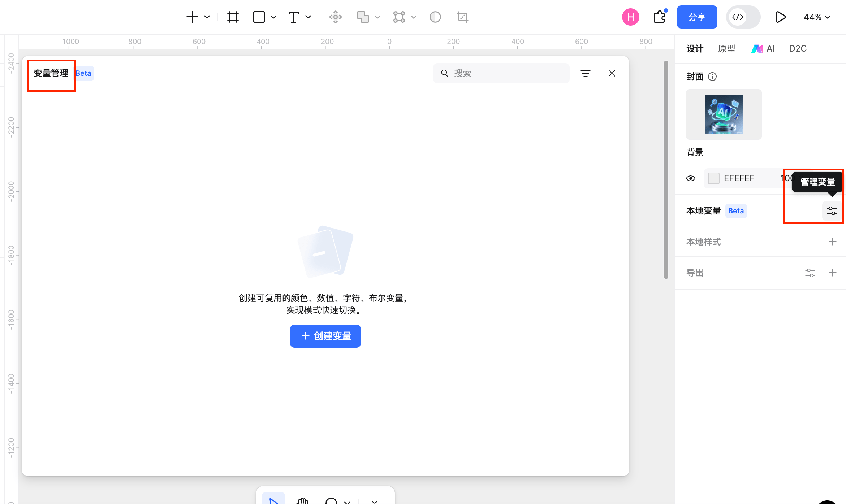The height and width of the screenshot is (504, 846).
Task: Select the Text tool
Action: [293, 17]
